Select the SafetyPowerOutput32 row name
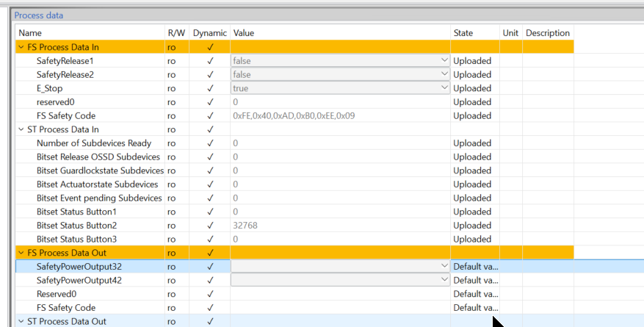Viewport: 644px width, 327px height. click(x=79, y=266)
